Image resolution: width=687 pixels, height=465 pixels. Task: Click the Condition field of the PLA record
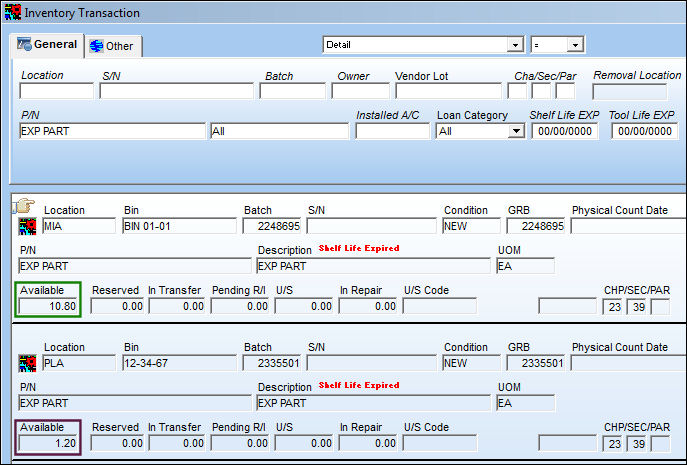click(x=471, y=363)
